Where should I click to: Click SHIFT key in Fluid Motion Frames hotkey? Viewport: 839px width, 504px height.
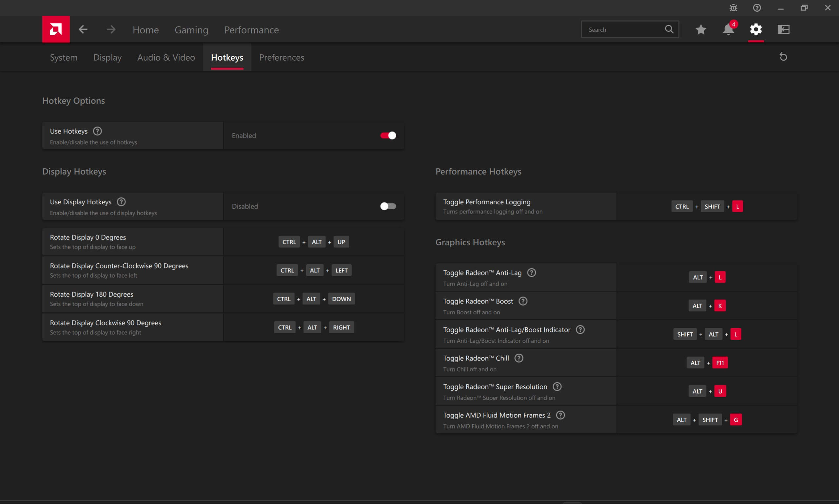tap(710, 420)
